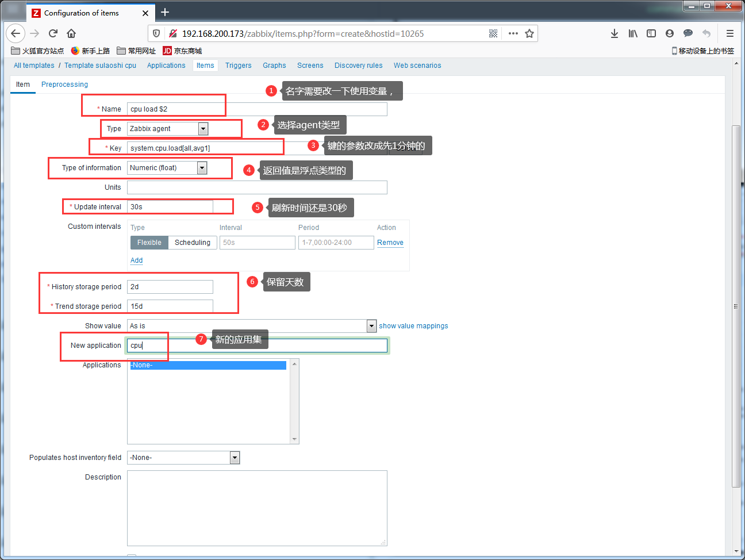
Task: Toggle the sidebar view icon
Action: click(651, 33)
